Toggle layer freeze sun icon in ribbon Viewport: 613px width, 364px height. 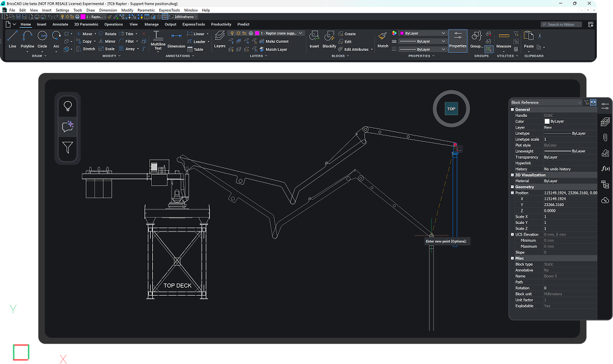238,33
